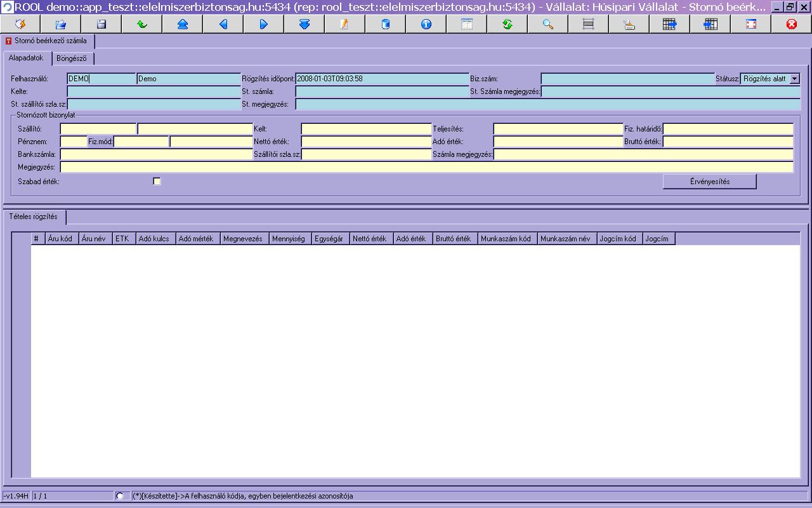
Task: Click the Nettó érték column header
Action: click(370, 239)
